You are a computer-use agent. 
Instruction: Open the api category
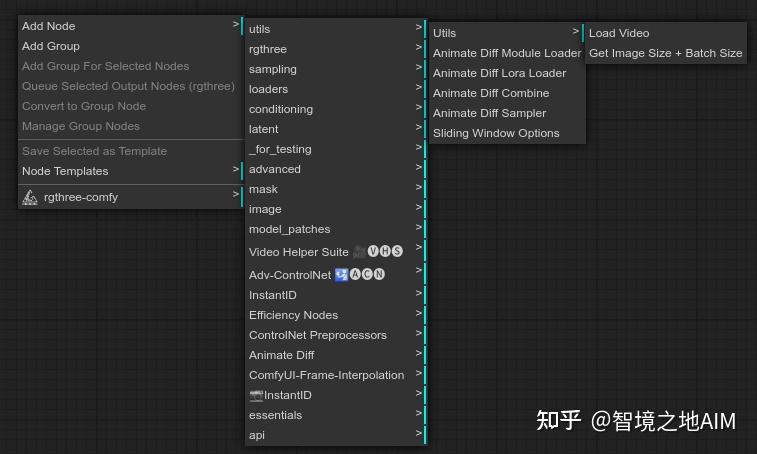[x=336, y=435]
